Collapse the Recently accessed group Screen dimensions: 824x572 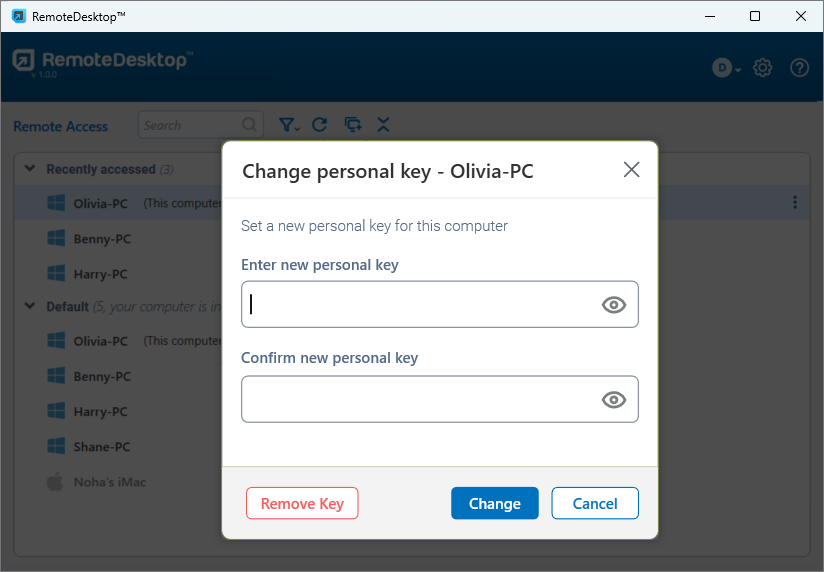tap(30, 169)
